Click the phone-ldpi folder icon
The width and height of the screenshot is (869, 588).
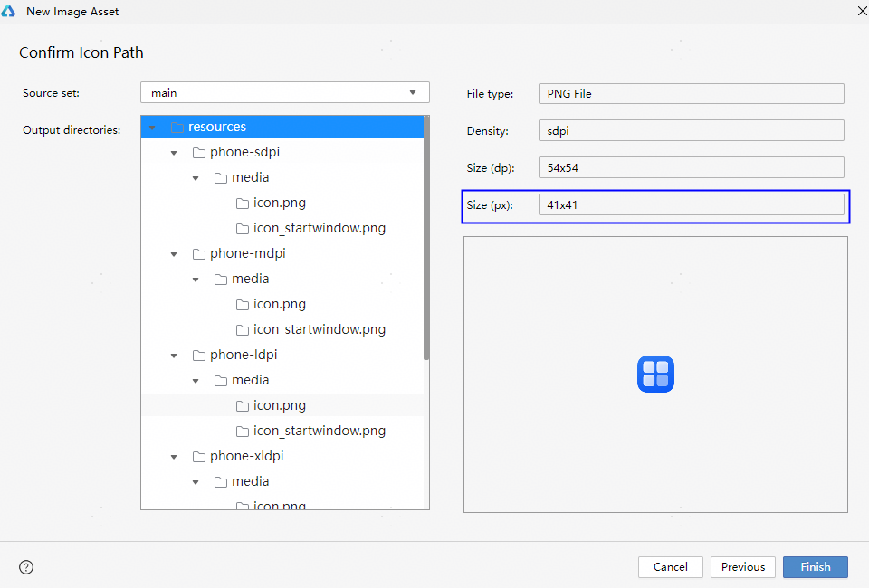tap(199, 356)
